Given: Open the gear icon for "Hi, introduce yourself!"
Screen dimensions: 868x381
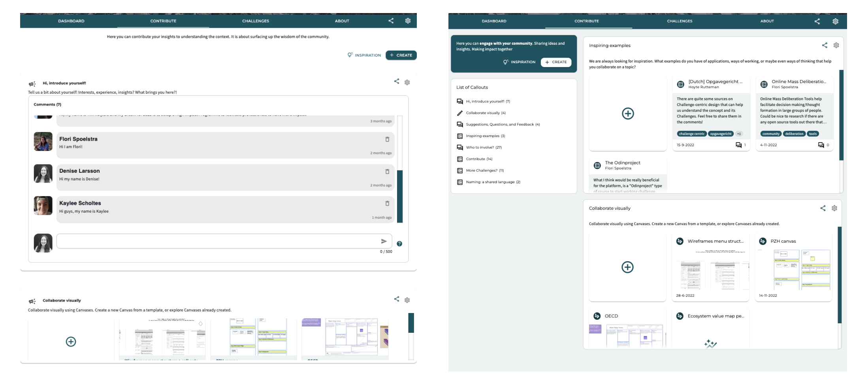Looking at the screenshot, I should tap(407, 82).
